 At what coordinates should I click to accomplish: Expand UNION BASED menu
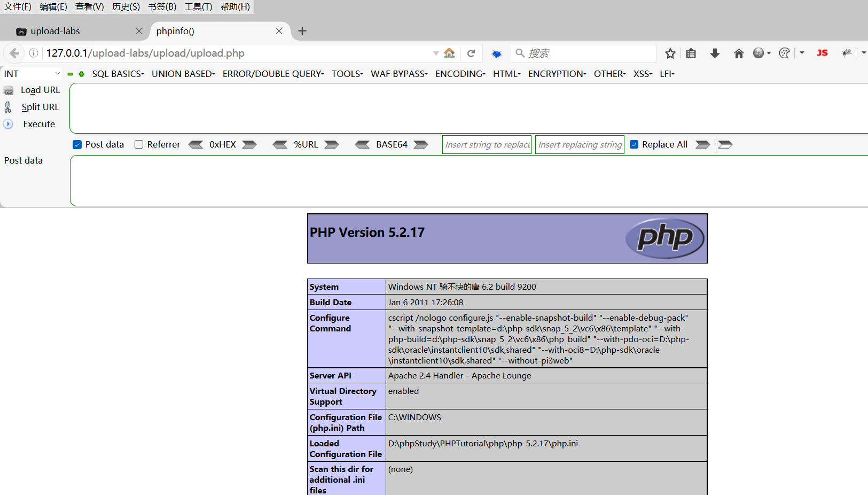pos(183,74)
